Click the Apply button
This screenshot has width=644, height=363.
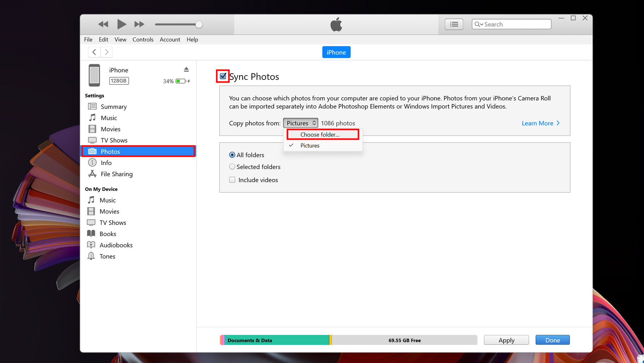[506, 340]
